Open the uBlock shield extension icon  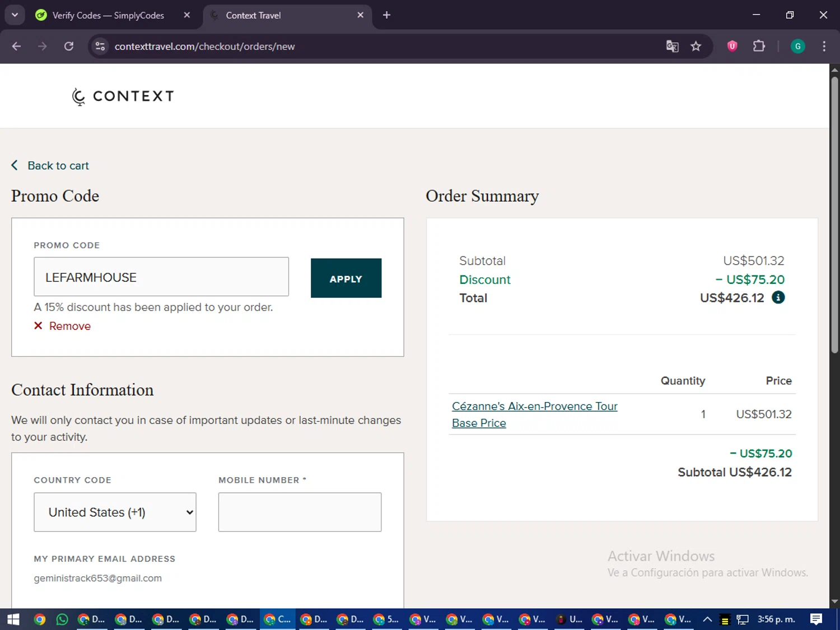[732, 46]
